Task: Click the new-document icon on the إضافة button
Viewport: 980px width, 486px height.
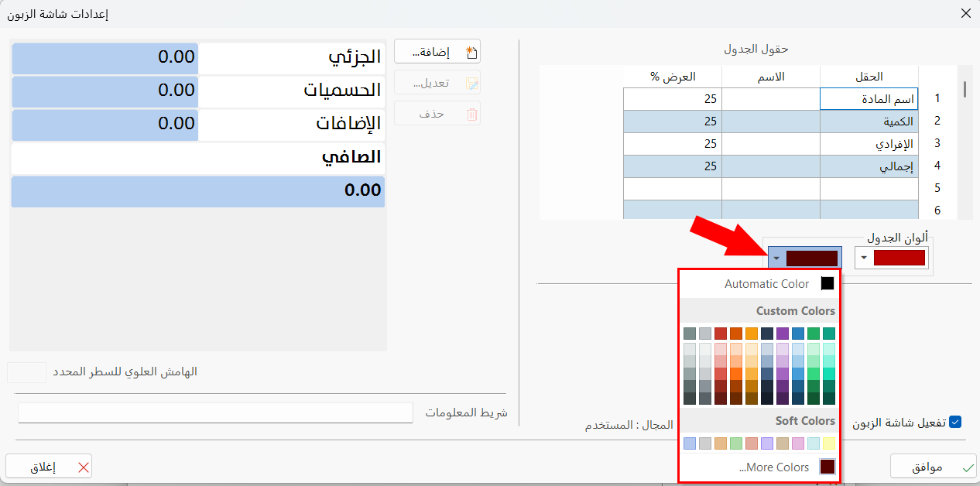Action: click(471, 52)
